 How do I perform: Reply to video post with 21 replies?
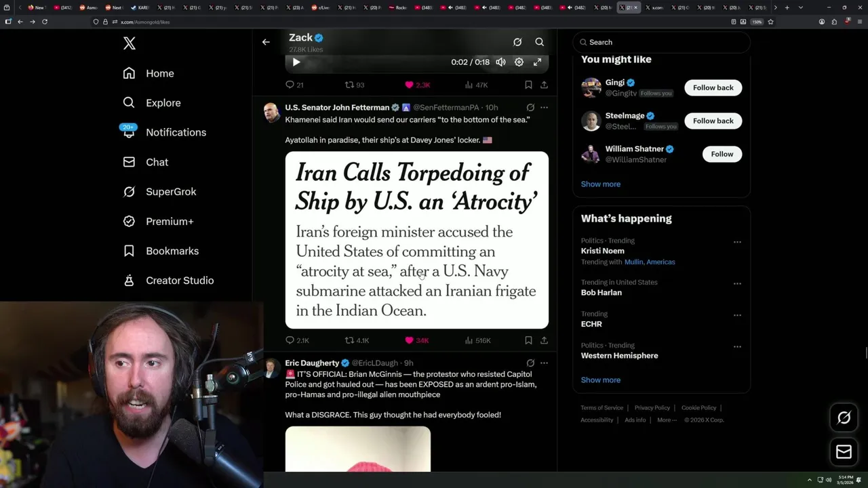click(x=294, y=85)
